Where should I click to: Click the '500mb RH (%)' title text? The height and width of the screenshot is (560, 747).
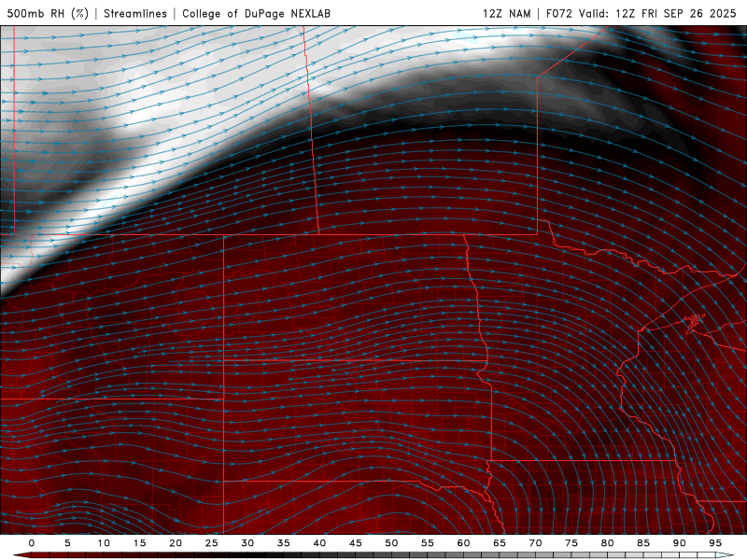coord(48,13)
